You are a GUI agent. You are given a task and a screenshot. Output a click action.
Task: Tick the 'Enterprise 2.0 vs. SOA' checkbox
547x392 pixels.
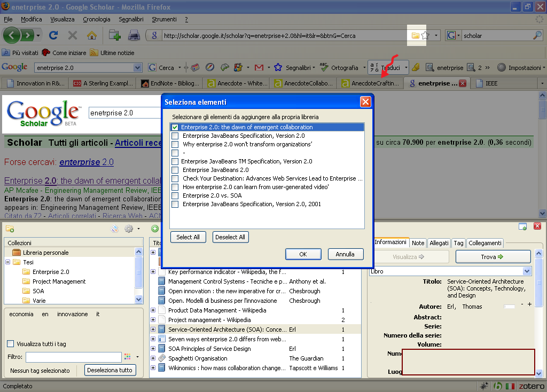pos(175,195)
